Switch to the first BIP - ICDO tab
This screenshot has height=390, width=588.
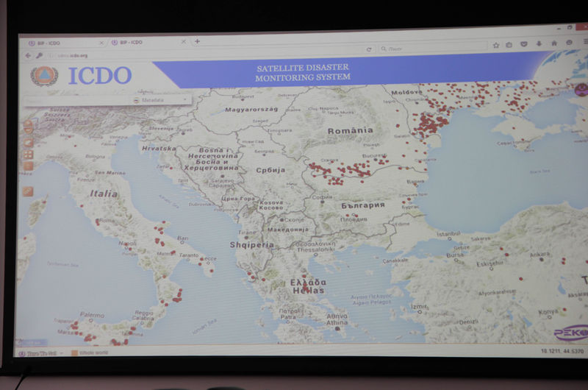pyautogui.click(x=64, y=43)
